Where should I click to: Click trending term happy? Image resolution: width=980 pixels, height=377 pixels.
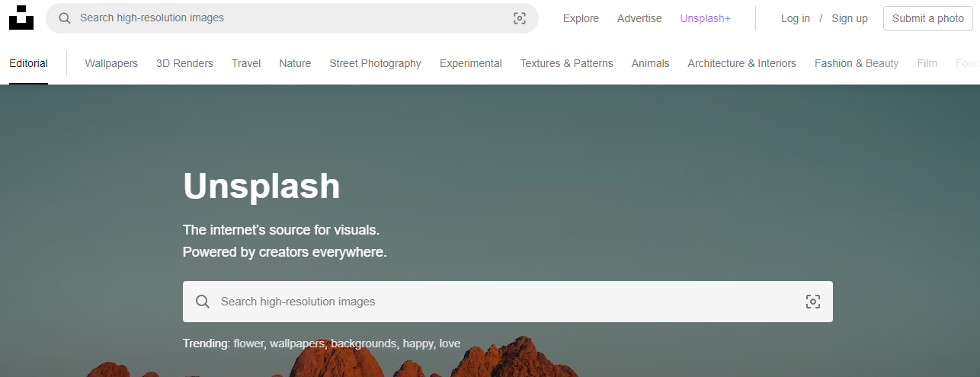(x=418, y=343)
